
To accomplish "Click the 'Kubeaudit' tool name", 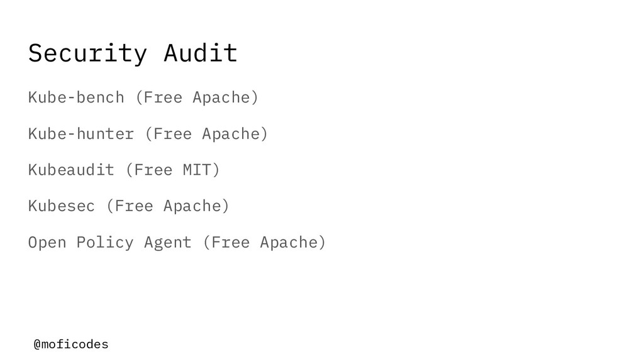I will (x=71, y=170).
